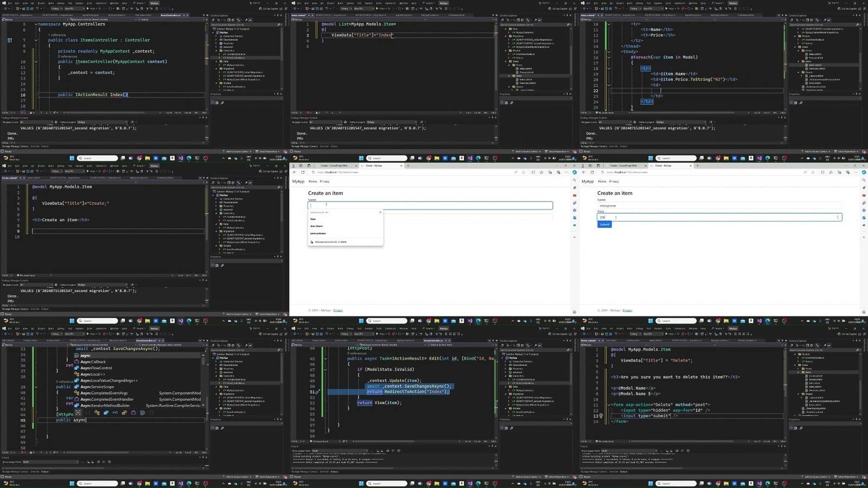
Task: Open Show output from dropdown below async code
Action: pyautogui.click(x=51, y=462)
